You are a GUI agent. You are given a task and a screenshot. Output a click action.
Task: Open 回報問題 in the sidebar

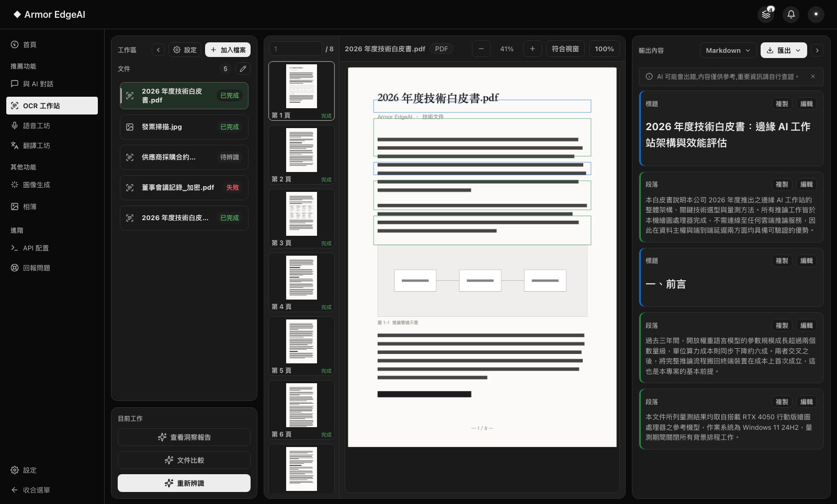tap(52, 268)
